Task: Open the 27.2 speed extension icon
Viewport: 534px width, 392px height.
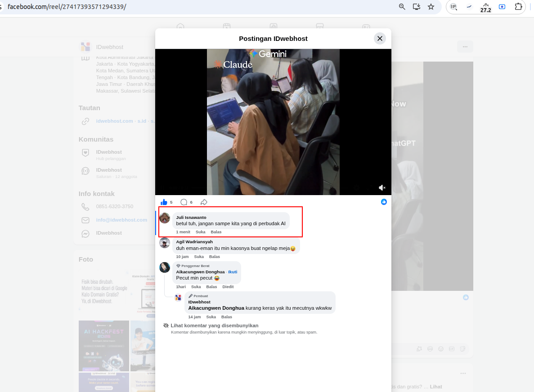Action: 486,8
